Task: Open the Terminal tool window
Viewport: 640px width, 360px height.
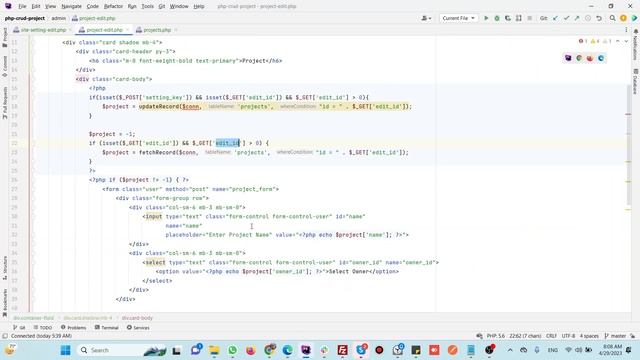Action: pyautogui.click(x=107, y=327)
